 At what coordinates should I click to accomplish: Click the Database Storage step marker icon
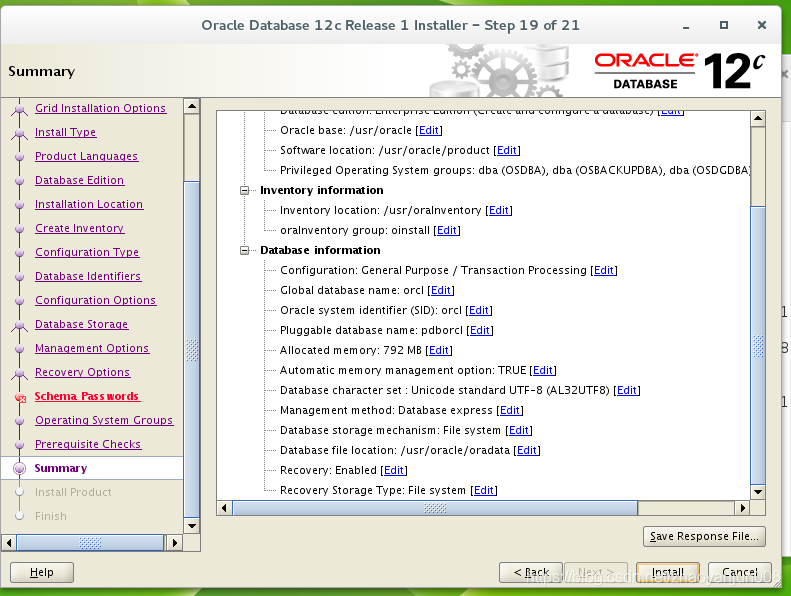20,324
